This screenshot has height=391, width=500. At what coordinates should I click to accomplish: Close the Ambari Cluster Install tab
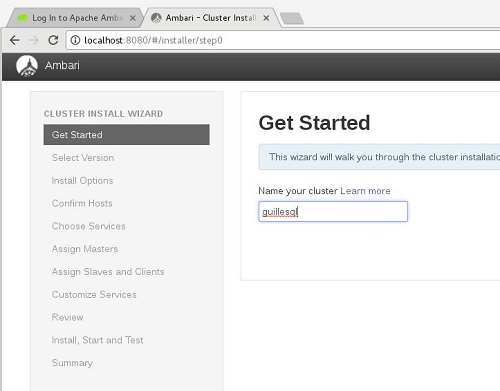click(266, 18)
